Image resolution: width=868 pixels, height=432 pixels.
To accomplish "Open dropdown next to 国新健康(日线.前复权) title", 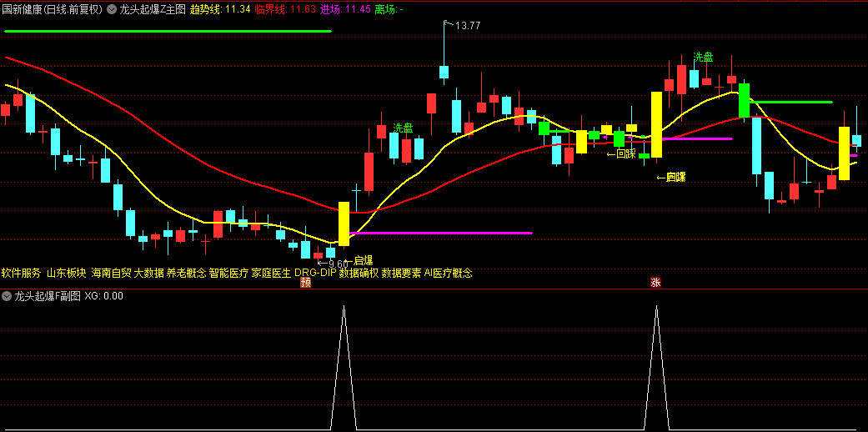I will 111,9.
